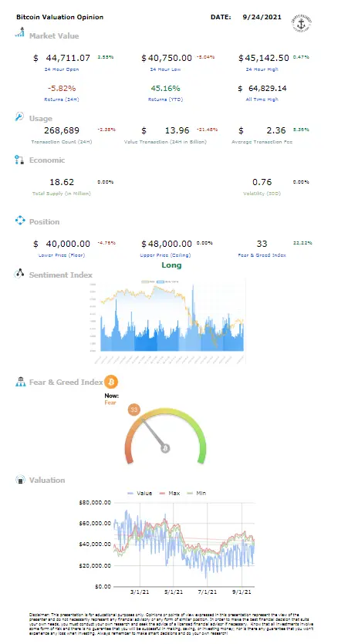Click the Now: label above Fear

point(111,396)
